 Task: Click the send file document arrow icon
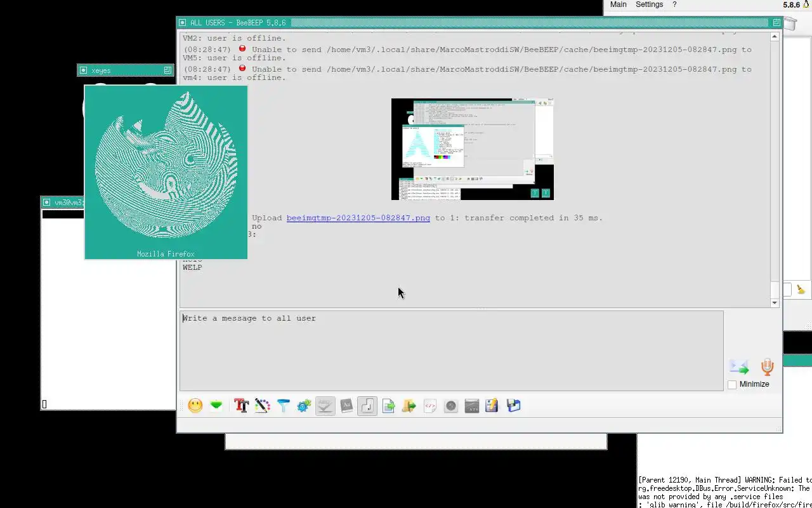(388, 406)
